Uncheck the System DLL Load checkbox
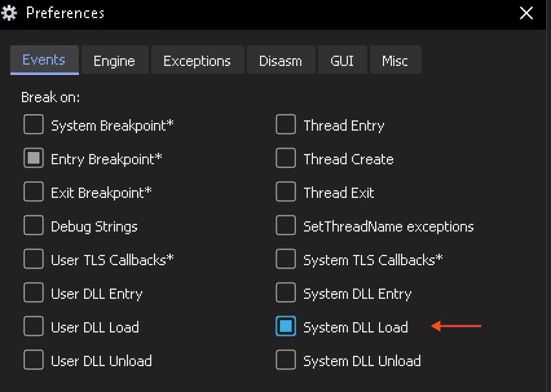This screenshot has height=392, width=551. (x=286, y=327)
